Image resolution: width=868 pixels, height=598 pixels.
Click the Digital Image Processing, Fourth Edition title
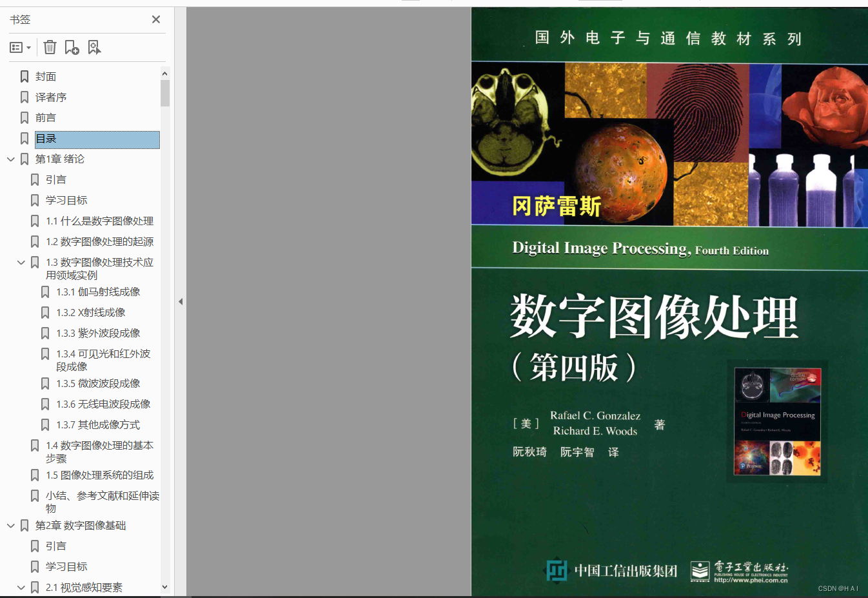640,249
